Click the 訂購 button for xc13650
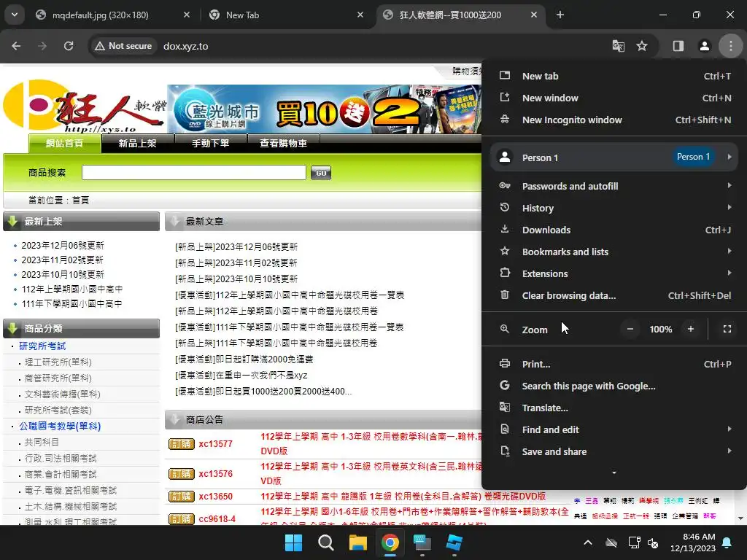Screen dimensions: 747x560 (x=182, y=496)
